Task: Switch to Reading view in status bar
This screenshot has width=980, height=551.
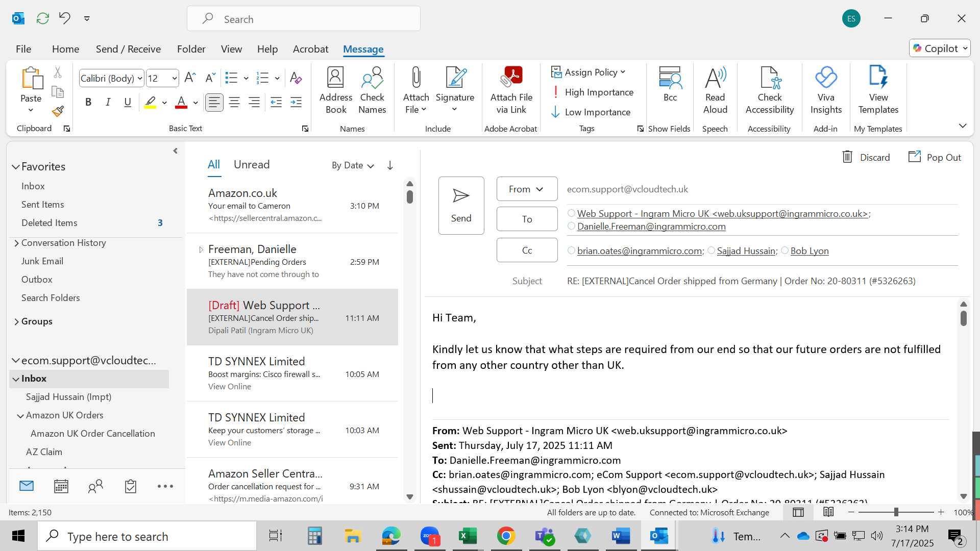Action: tap(828, 512)
